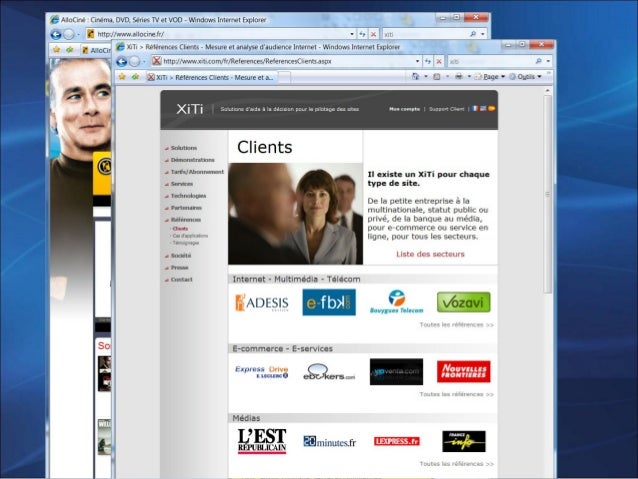Image resolution: width=638 pixels, height=479 pixels.
Task: Click the ebookers.com logo
Action: (x=329, y=372)
